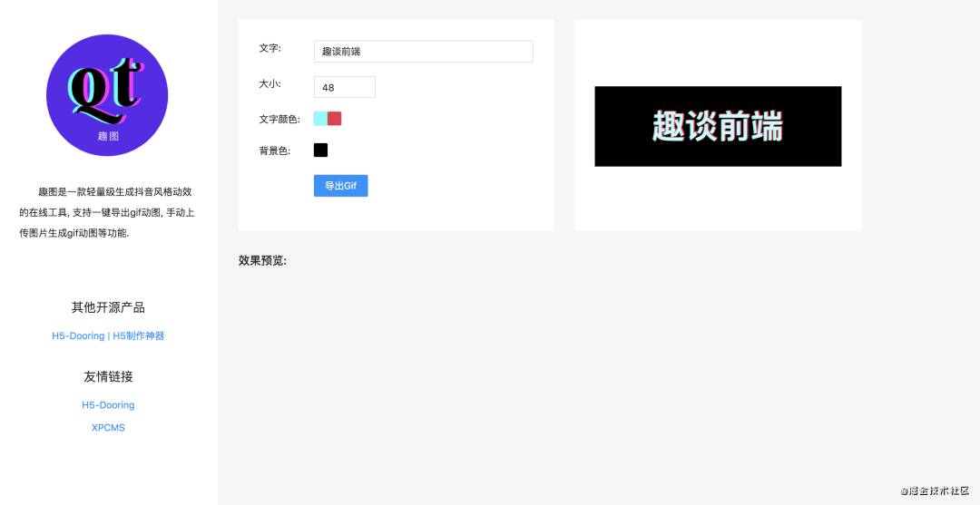Open the black 背景色 color swatch

coord(320,150)
